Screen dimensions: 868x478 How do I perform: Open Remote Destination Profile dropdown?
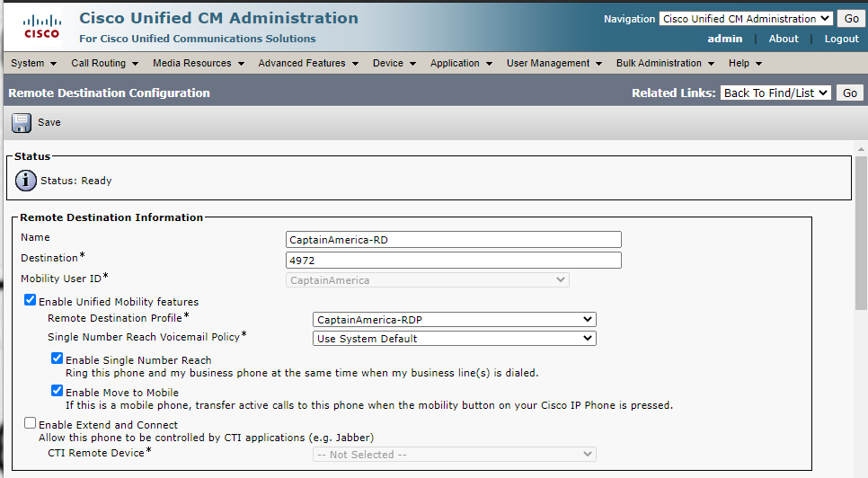pos(454,319)
